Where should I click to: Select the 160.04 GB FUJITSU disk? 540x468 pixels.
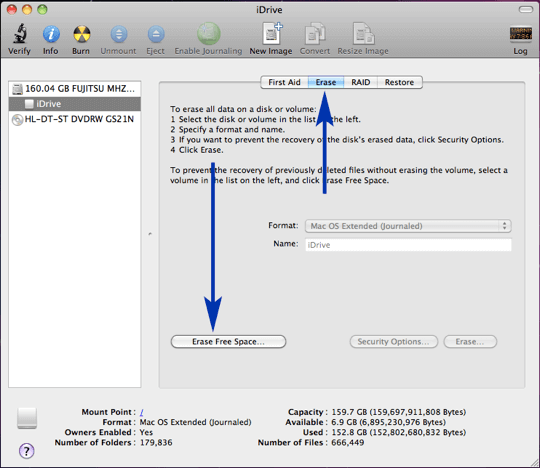coord(75,89)
